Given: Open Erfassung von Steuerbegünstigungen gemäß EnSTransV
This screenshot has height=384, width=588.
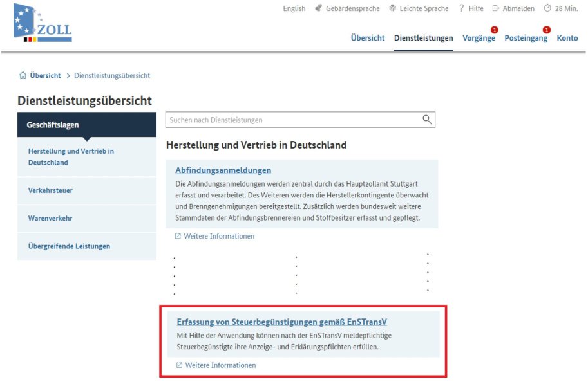Looking at the screenshot, I should [281, 322].
